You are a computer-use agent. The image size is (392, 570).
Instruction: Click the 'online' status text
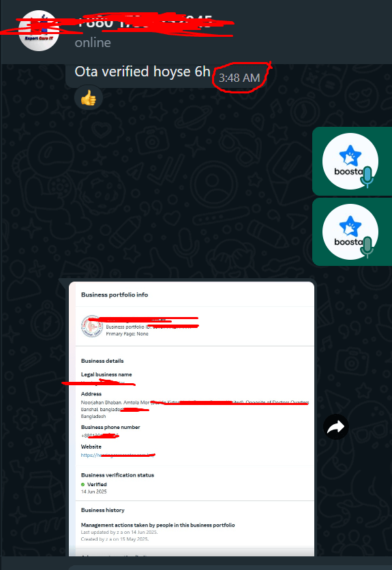click(x=93, y=42)
